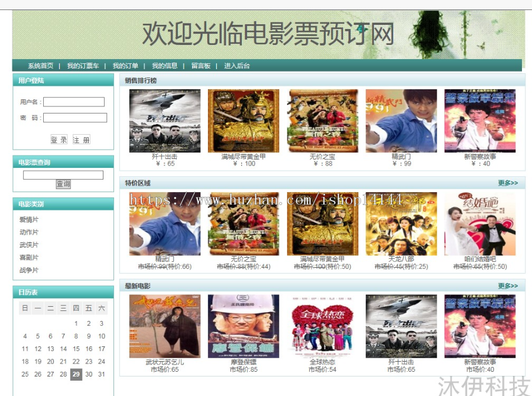
Task: Expand 更多>> in the 特价区域 section
Action: click(x=507, y=183)
